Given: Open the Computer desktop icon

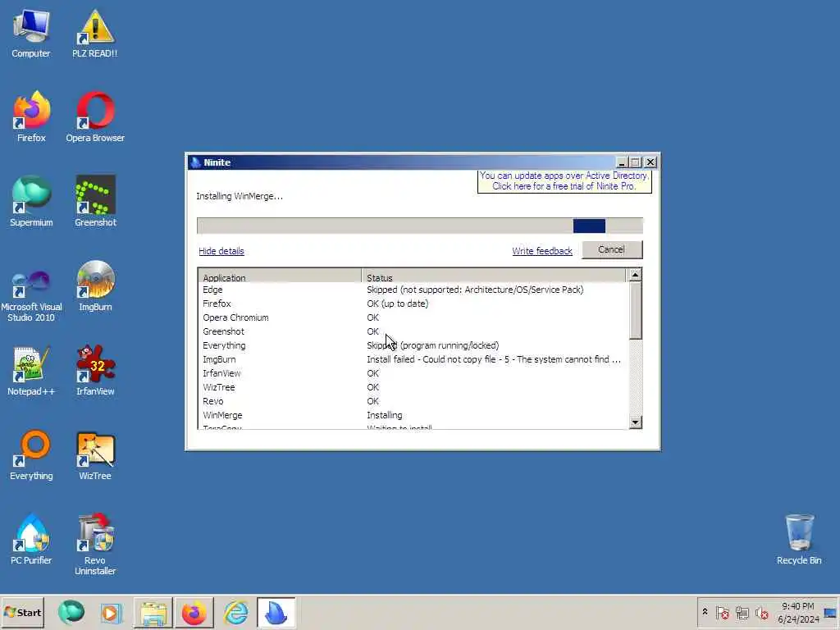Looking at the screenshot, I should tap(31, 34).
